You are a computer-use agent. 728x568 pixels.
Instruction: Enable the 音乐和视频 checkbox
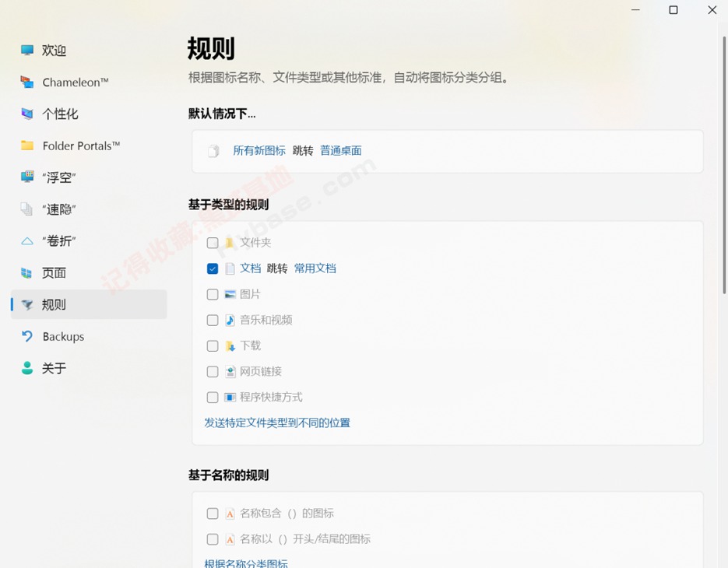[213, 320]
